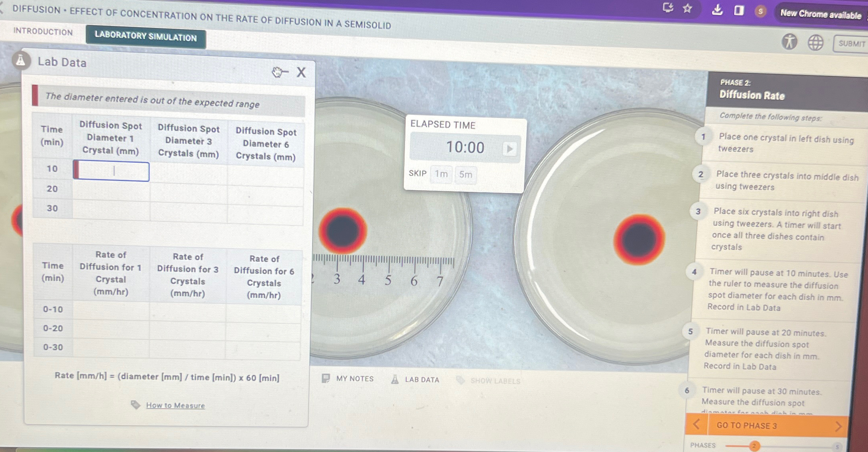This screenshot has width=868, height=452.
Task: Click the 0-30 rate cell for 6 Crystals
Action: (x=263, y=349)
